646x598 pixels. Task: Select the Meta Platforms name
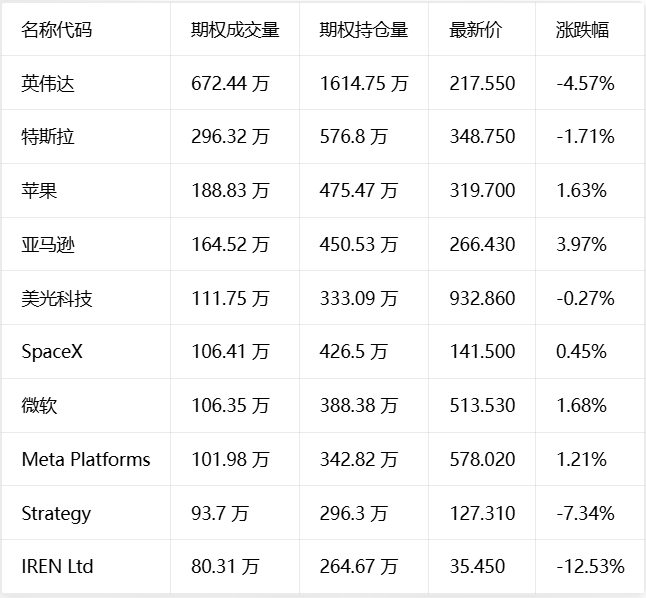[x=86, y=460]
